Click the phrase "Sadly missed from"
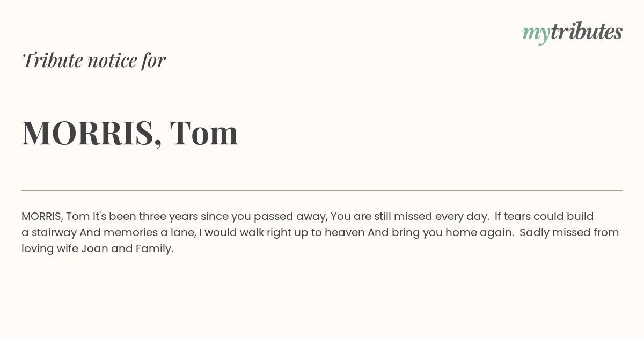Screen dimensions: 644x338 pyautogui.click(x=569, y=233)
